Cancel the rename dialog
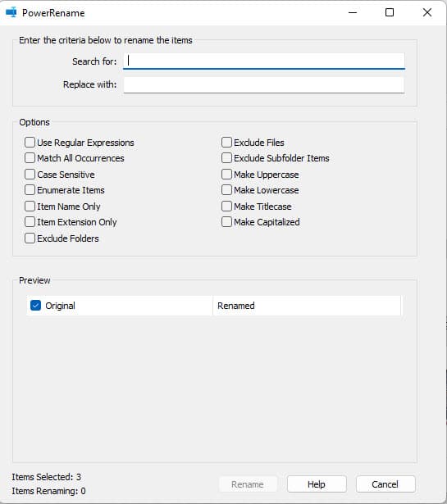This screenshot has height=504, width=447. click(x=385, y=484)
